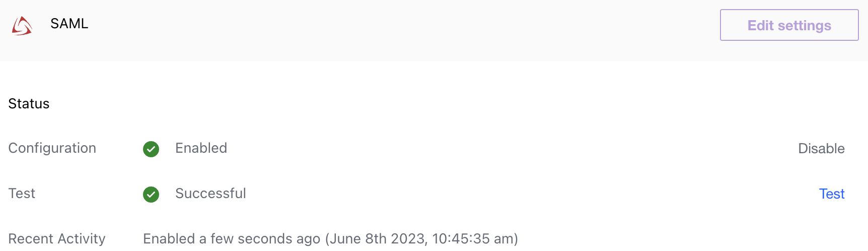Image resolution: width=868 pixels, height=251 pixels.
Task: Click the Configuration row label
Action: click(x=52, y=148)
